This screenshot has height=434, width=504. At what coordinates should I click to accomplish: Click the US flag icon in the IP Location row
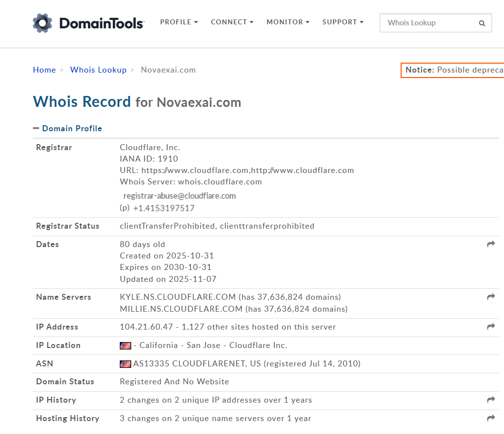point(125,346)
